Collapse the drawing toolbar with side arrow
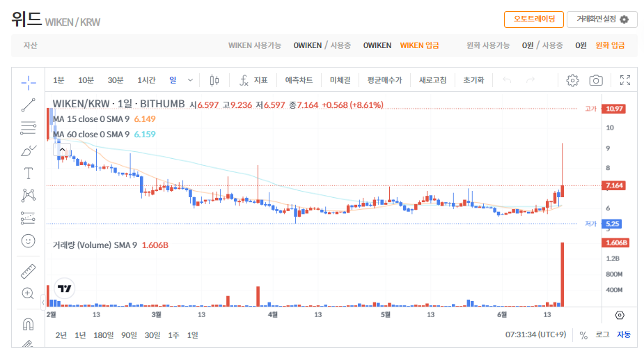Screen dimensions: 644x354 click(43, 302)
